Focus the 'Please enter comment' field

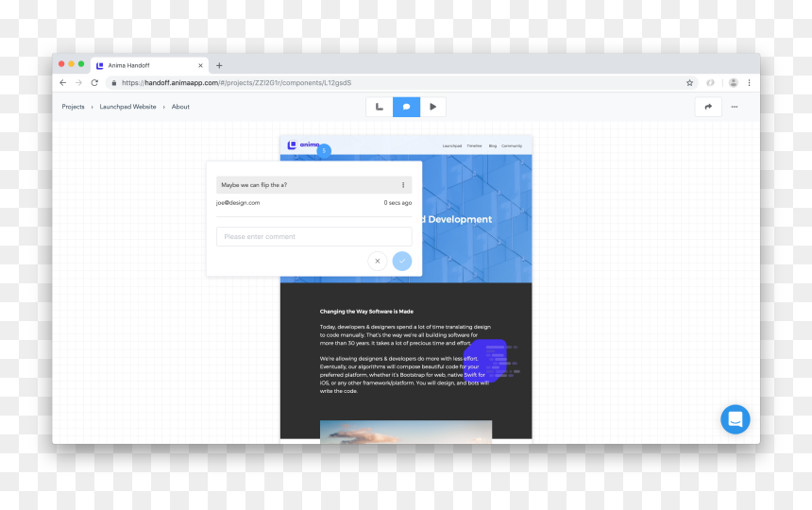click(313, 237)
